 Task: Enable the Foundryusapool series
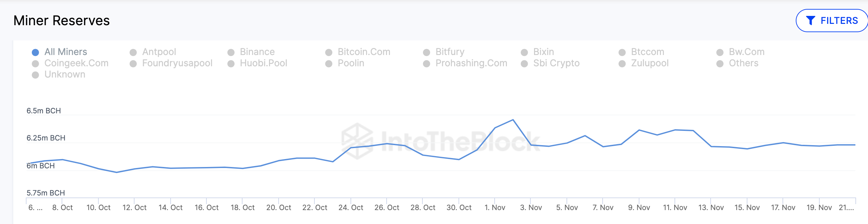click(x=177, y=63)
